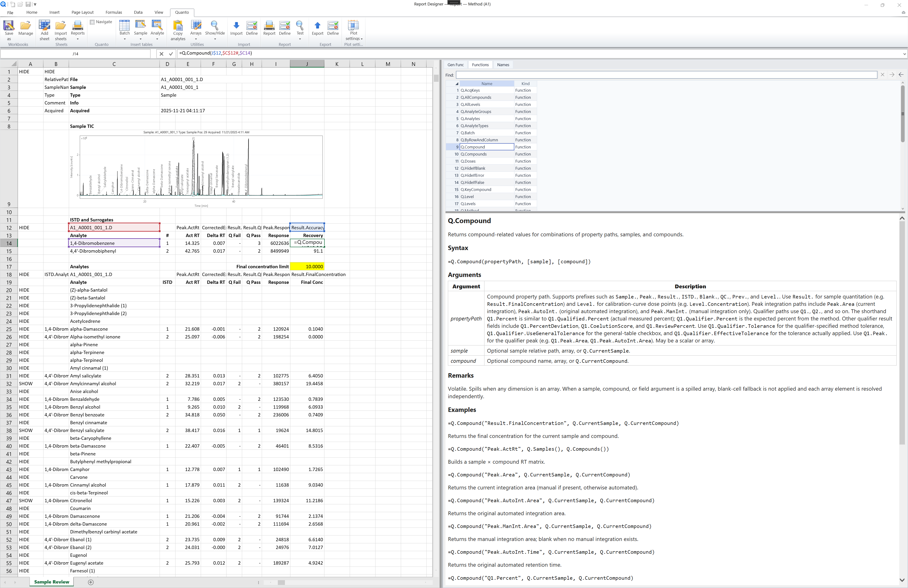The height and width of the screenshot is (588, 908).
Task: Open the Names panel tab
Action: pos(503,65)
